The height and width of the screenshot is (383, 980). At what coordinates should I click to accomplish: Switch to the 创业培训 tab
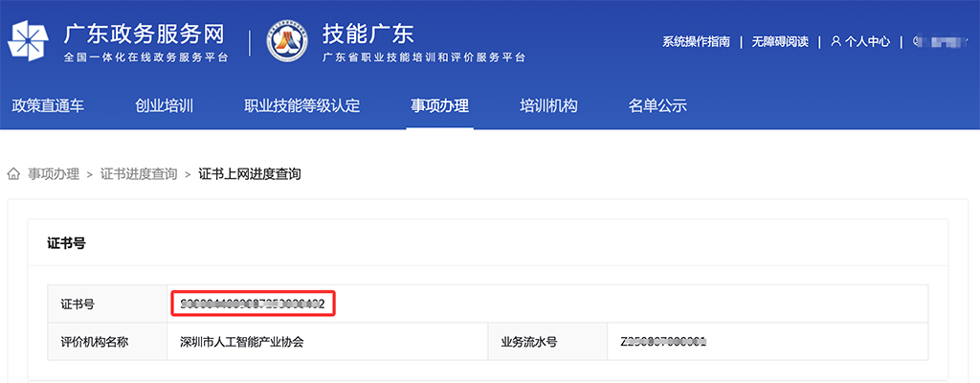point(165,105)
